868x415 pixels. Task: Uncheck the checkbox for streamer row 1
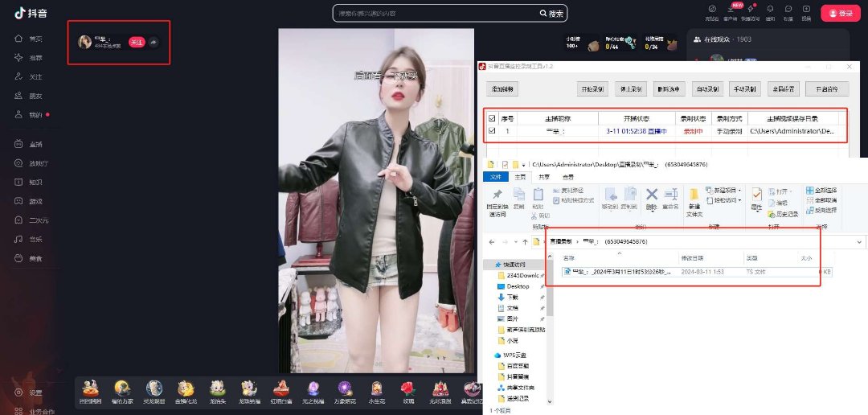pyautogui.click(x=492, y=130)
